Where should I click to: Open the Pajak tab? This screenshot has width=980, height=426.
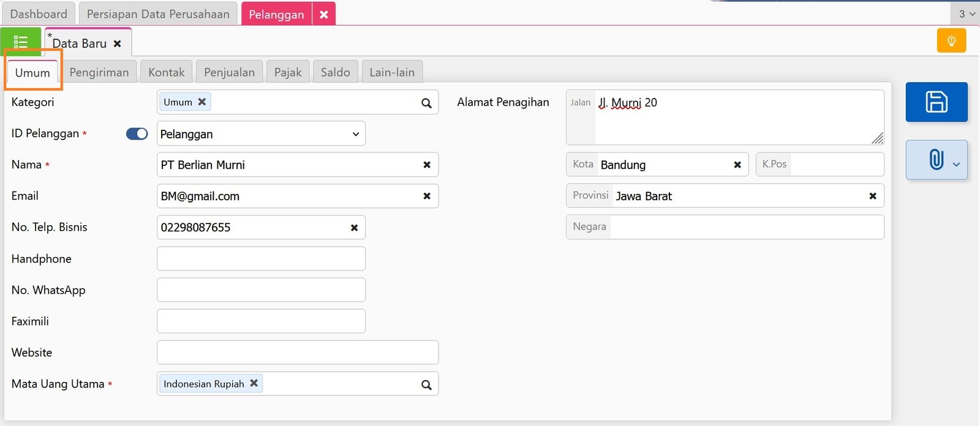pyautogui.click(x=288, y=72)
